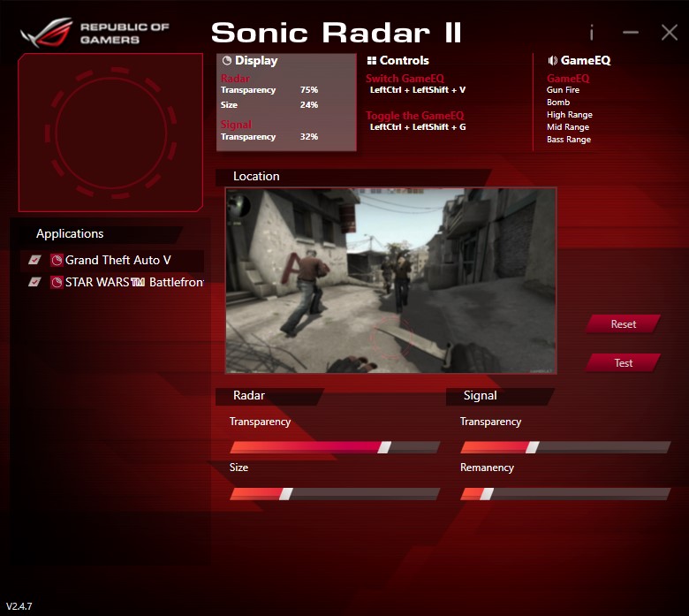This screenshot has height=616, width=689.
Task: Click the Reset button
Action: pyautogui.click(x=623, y=324)
